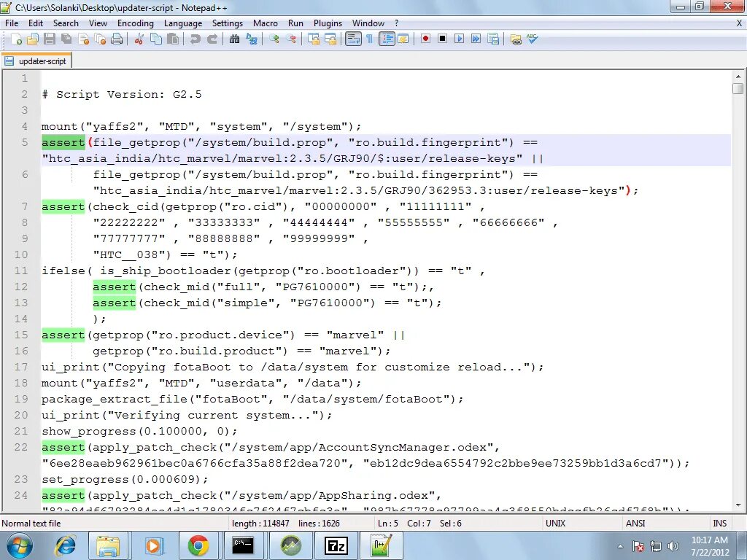Toggle the Word wrap toolbar button
This screenshot has height=560, width=747.
click(x=353, y=39)
